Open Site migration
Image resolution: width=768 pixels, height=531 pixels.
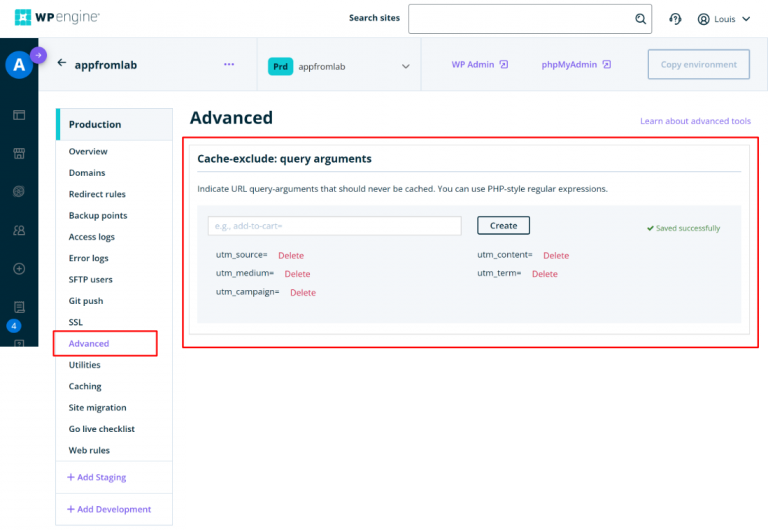[97, 408]
